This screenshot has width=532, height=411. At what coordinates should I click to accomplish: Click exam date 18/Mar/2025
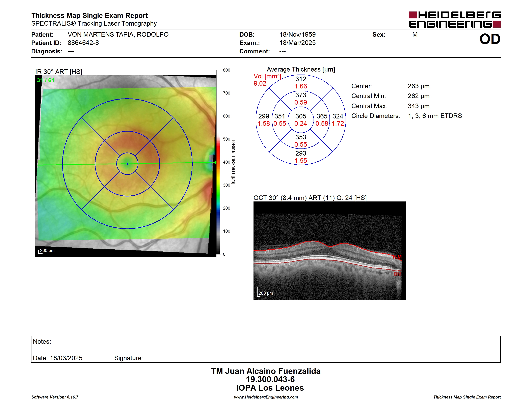297,43
